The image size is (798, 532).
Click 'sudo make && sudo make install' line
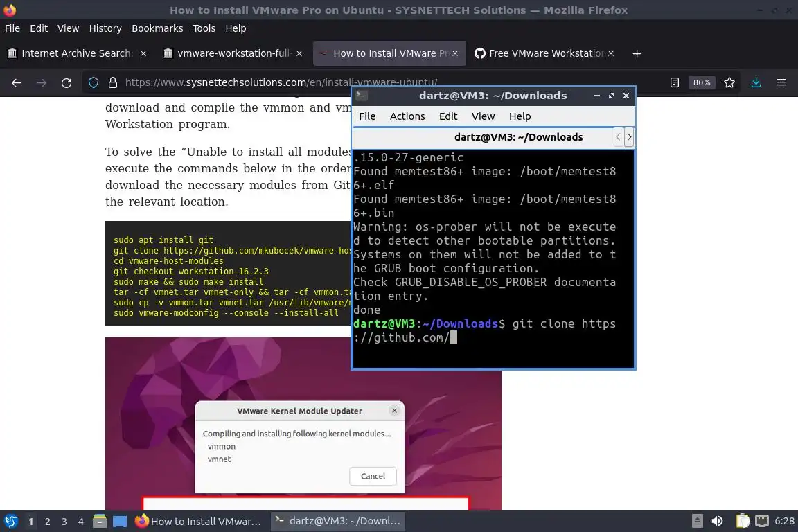tap(188, 281)
